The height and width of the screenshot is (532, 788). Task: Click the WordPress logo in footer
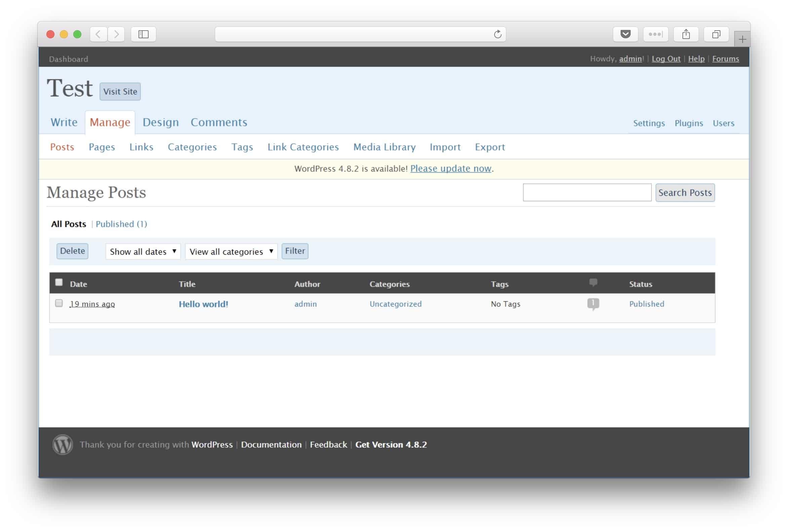(x=63, y=445)
